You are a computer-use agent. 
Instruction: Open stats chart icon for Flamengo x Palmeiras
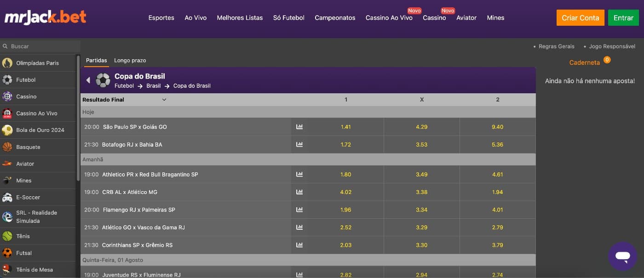pos(299,210)
